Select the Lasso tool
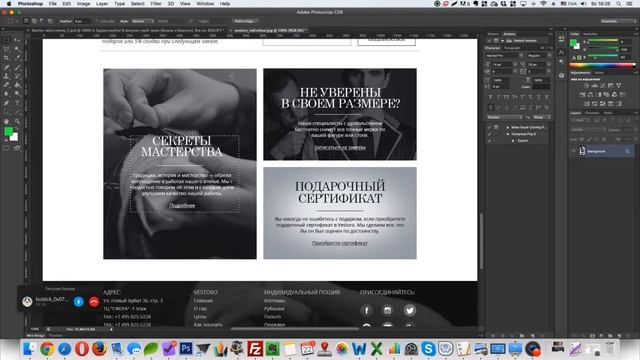 pos(7,49)
